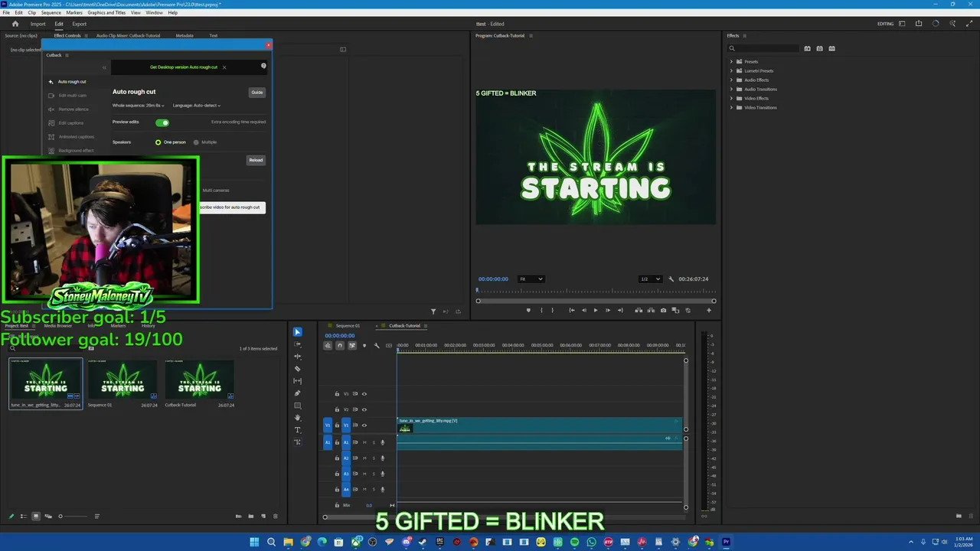
Task: Switch to the Export tab
Action: pyautogui.click(x=80, y=24)
